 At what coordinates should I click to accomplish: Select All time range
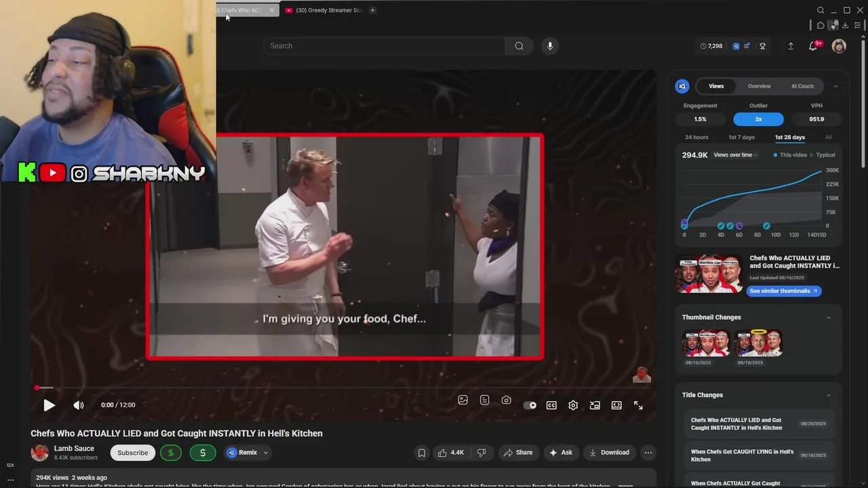tap(828, 138)
